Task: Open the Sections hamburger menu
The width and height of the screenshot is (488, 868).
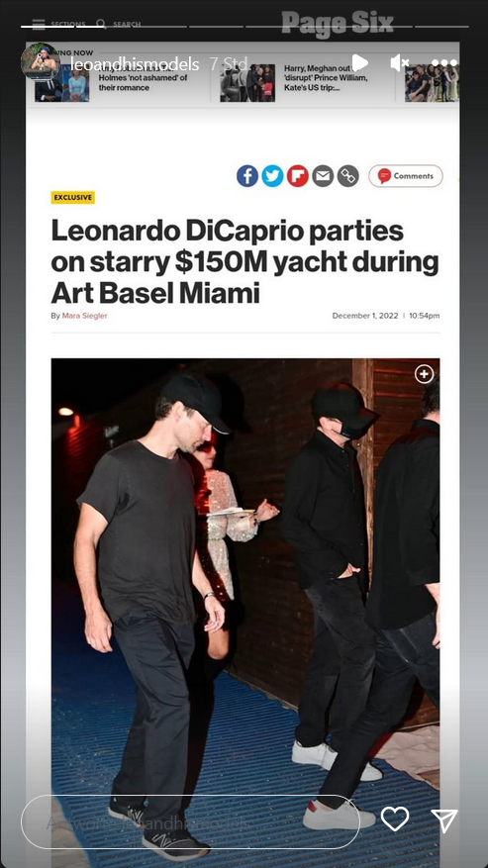Action: pyautogui.click(x=38, y=25)
